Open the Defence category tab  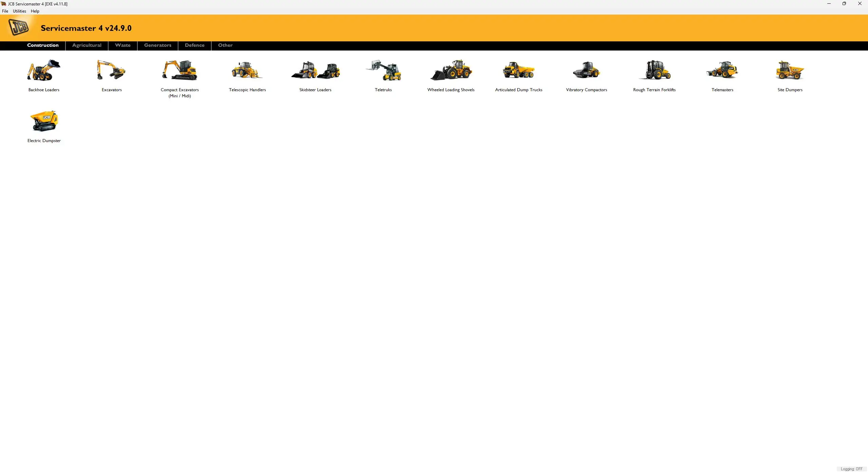click(194, 45)
